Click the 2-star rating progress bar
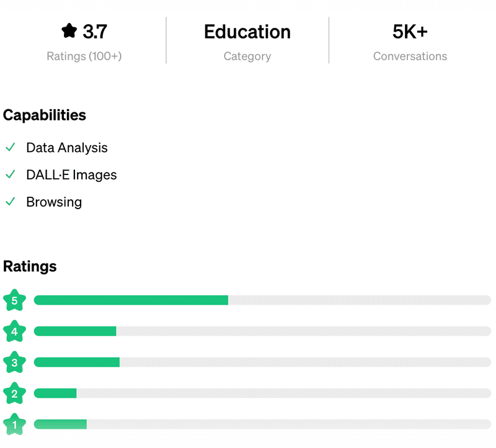Image resolution: width=496 pixels, height=448 pixels. point(262,393)
